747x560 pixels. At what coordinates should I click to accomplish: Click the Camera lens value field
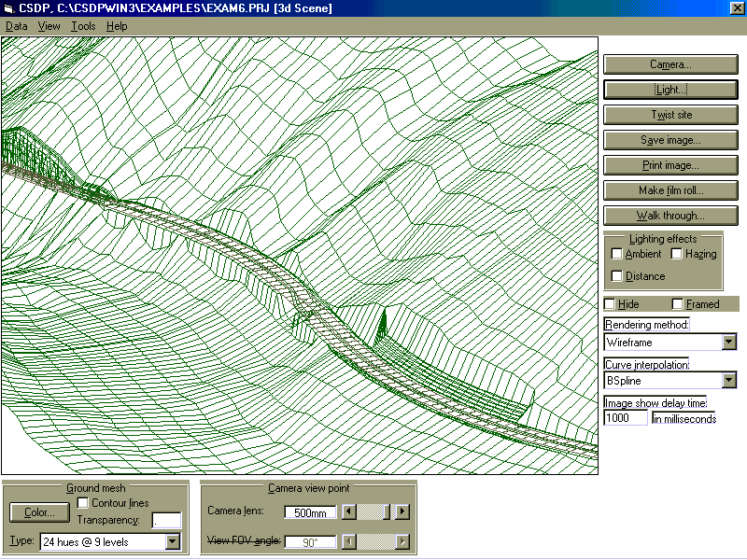click(310, 512)
